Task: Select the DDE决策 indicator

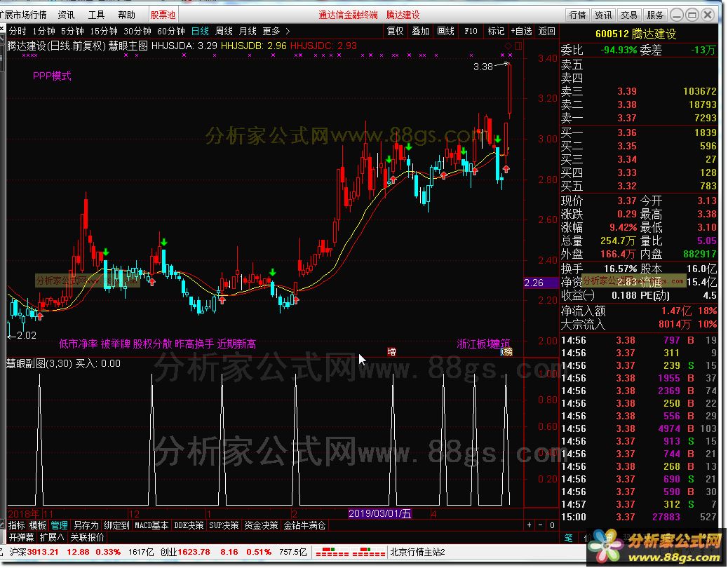Action: (x=189, y=525)
